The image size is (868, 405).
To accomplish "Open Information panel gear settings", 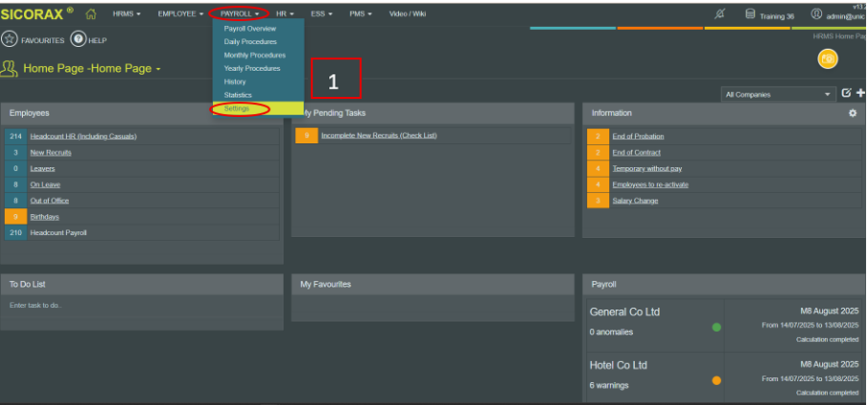I will (853, 113).
